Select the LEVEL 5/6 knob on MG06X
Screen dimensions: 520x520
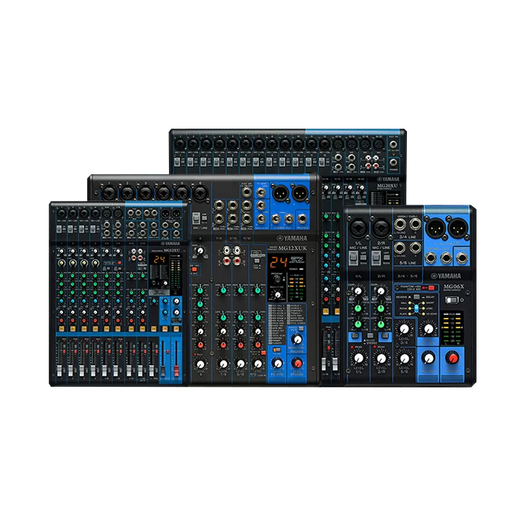coord(404,358)
